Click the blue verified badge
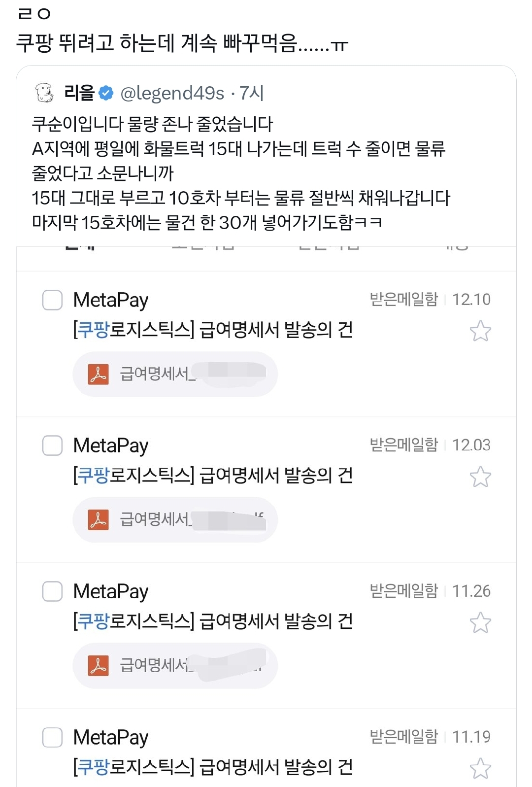 [106, 93]
